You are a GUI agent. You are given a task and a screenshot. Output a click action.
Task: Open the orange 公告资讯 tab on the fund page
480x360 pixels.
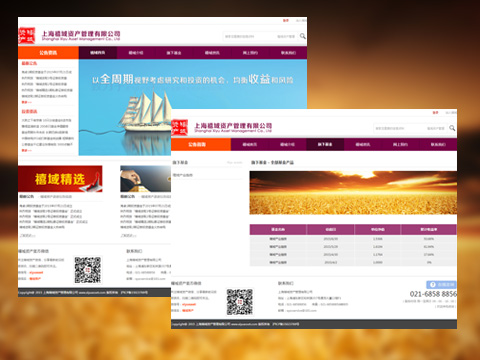tap(201, 145)
